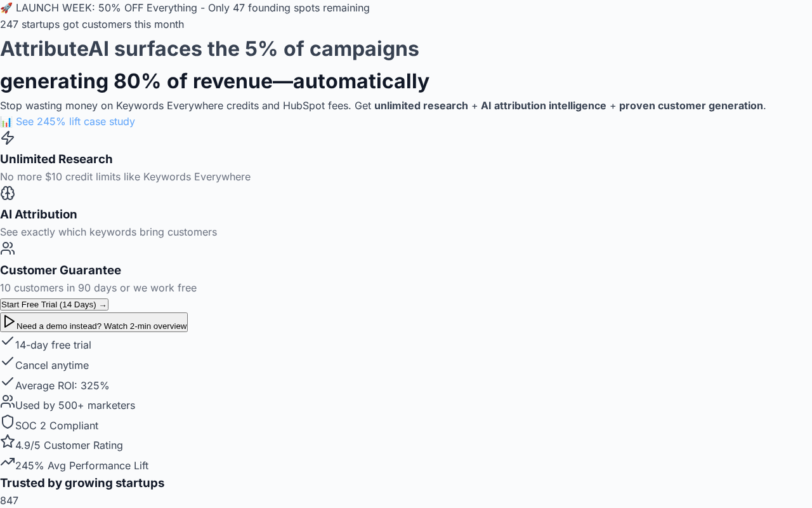The height and width of the screenshot is (508, 812).
Task: Click checkmark beside 14-day free trial
Action: point(8,341)
